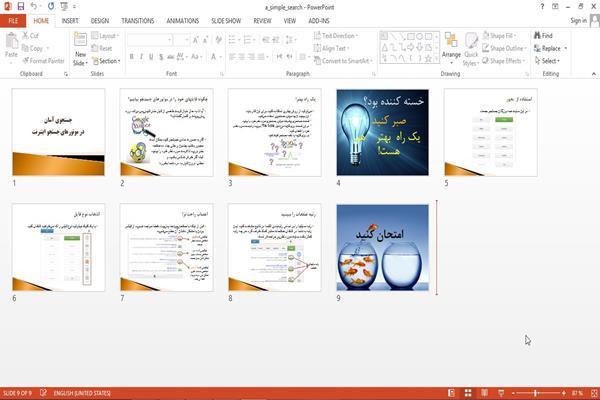
Task: Select slide 4 light bulb thumbnail
Action: coord(383,132)
